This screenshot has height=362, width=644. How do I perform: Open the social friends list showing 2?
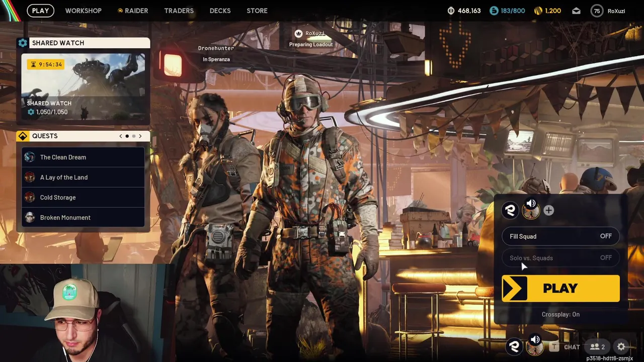point(598,346)
